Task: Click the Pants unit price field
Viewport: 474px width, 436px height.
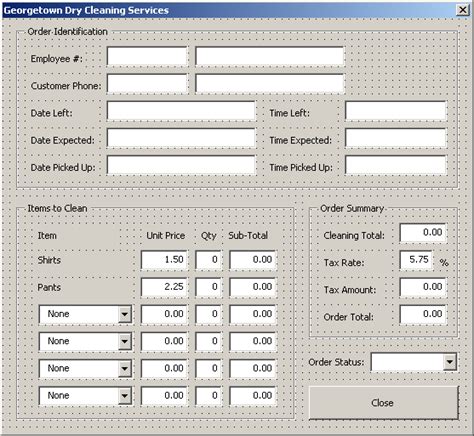Action: pyautogui.click(x=164, y=287)
